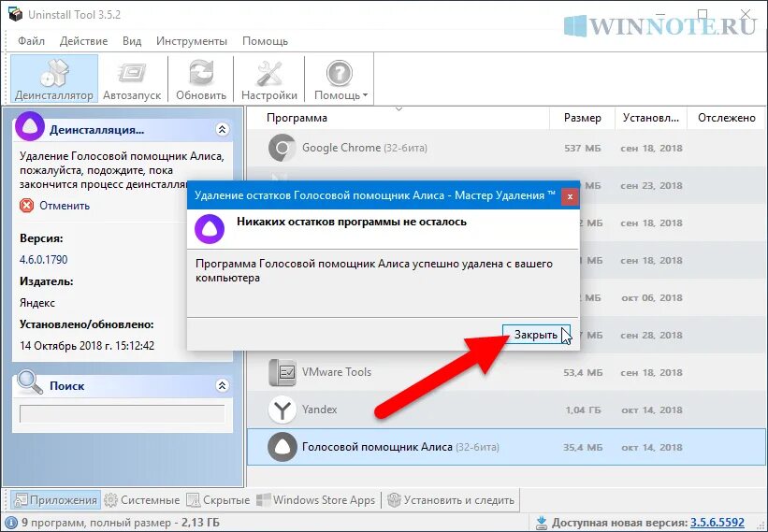Viewport: 768px width, 532px height.
Task: Select the Yandex program row
Action: (506, 410)
